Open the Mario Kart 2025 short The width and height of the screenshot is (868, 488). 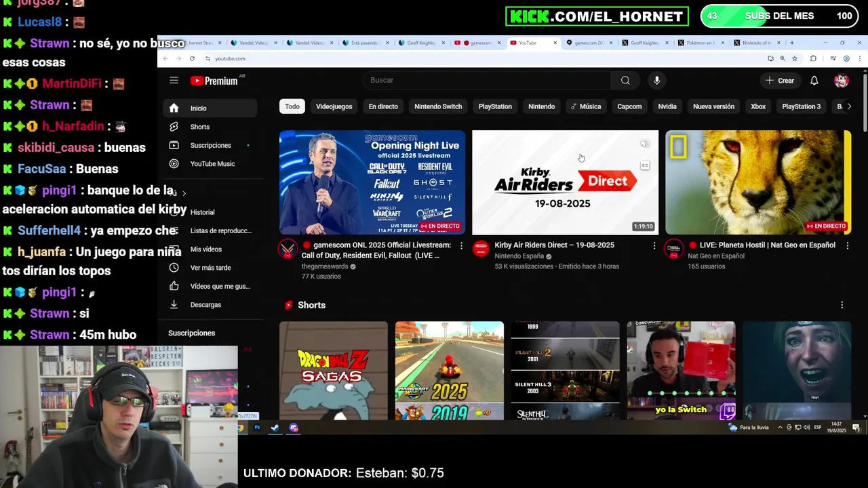click(450, 371)
